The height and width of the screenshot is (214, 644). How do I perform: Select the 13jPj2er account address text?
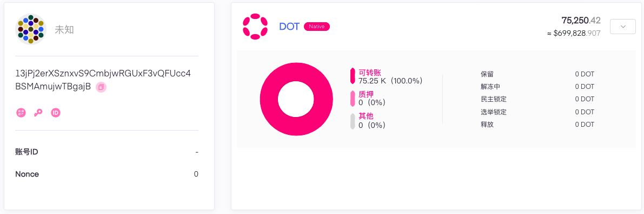click(103, 80)
